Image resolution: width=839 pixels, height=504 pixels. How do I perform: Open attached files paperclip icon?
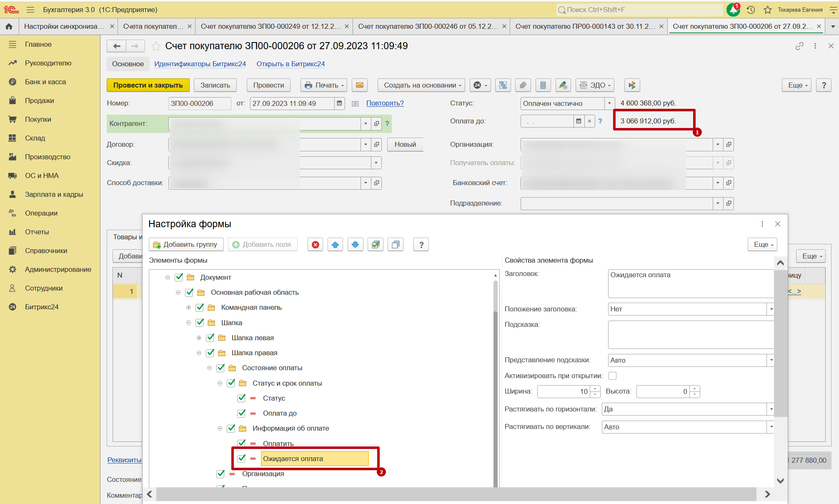point(523,85)
